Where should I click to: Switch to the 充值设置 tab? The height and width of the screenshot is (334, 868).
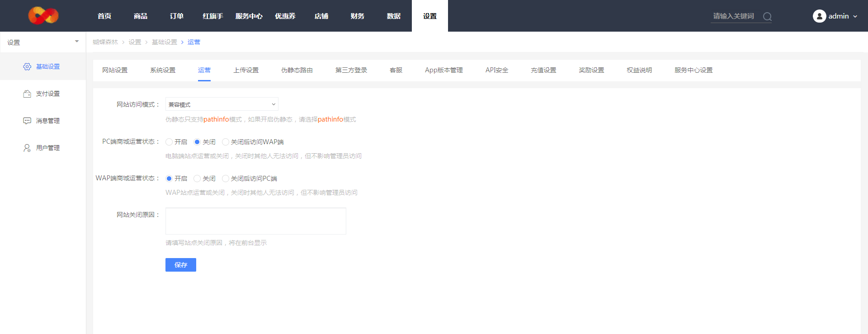(543, 70)
